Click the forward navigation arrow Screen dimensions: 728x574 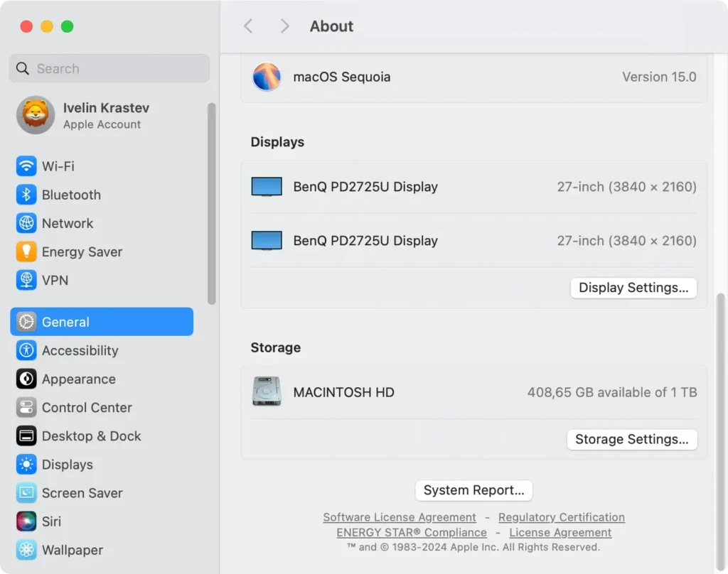[283, 26]
